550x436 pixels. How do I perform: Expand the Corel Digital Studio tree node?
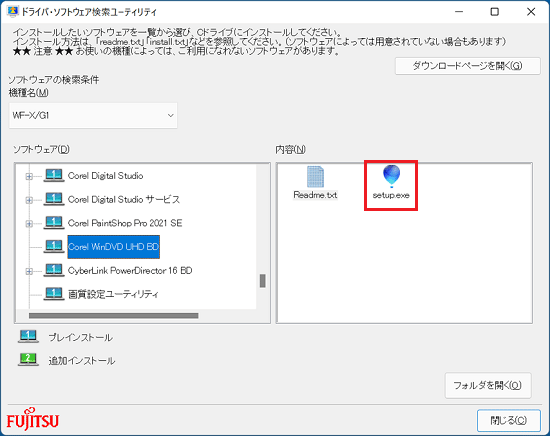[x=29, y=176]
